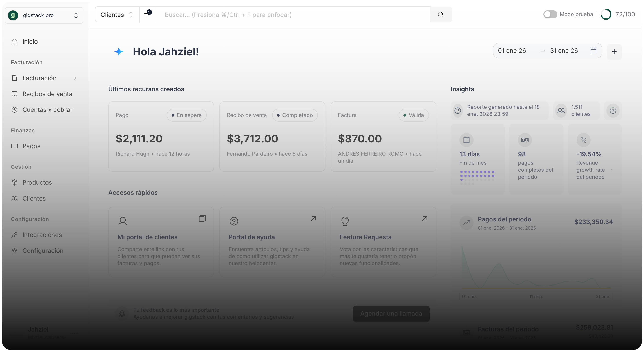Open the date range calendar picker
Image resolution: width=644 pixels, height=350 pixels.
point(594,50)
